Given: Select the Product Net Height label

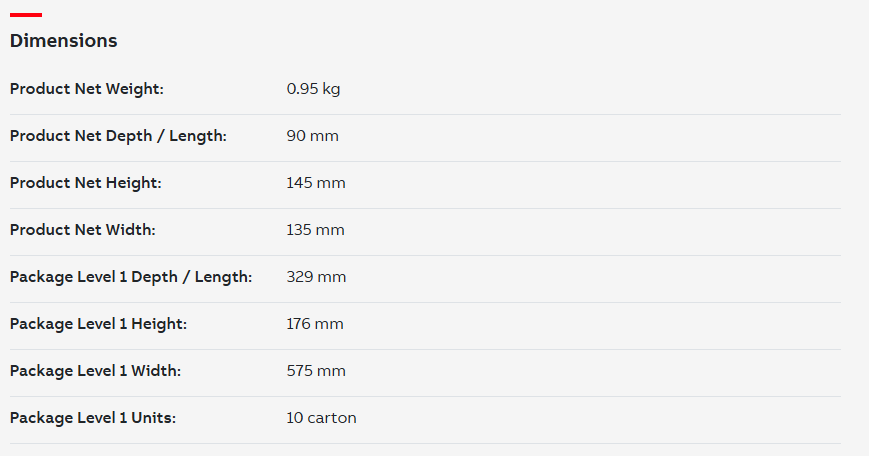Looking at the screenshot, I should [86, 183].
